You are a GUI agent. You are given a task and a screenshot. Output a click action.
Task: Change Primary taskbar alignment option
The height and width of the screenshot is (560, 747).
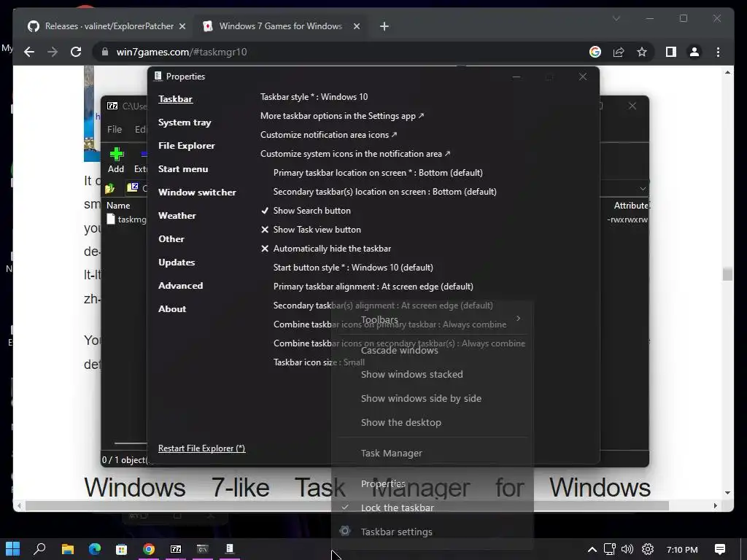[x=373, y=287]
